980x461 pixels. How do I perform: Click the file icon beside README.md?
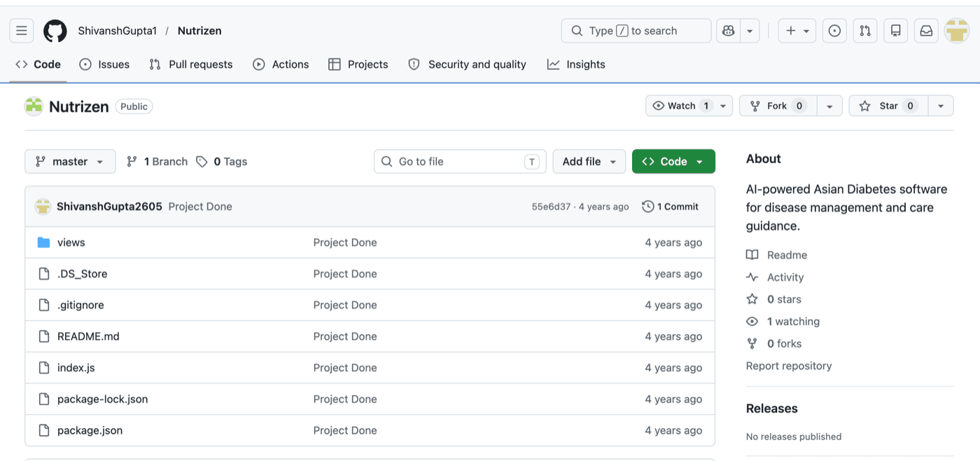44,336
